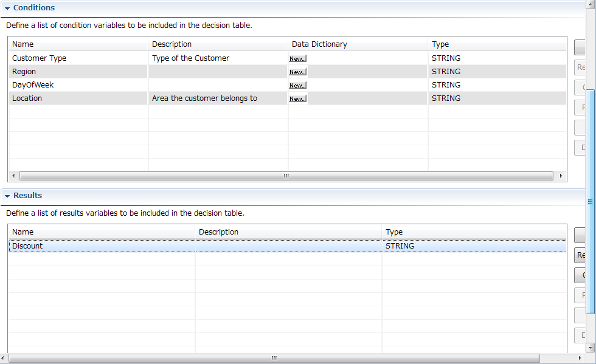
Task: Click the Results section title
Action: [x=28, y=195]
